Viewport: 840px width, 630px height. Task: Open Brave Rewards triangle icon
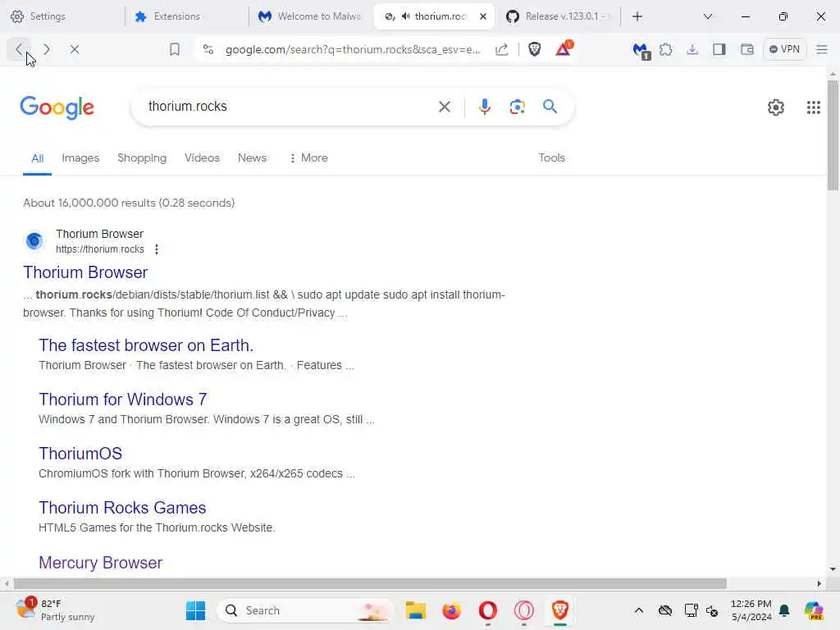(x=563, y=48)
